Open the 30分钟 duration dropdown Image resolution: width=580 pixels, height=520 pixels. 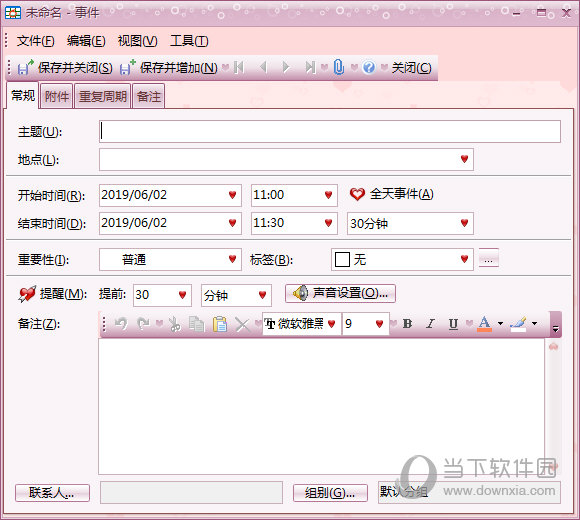point(464,223)
